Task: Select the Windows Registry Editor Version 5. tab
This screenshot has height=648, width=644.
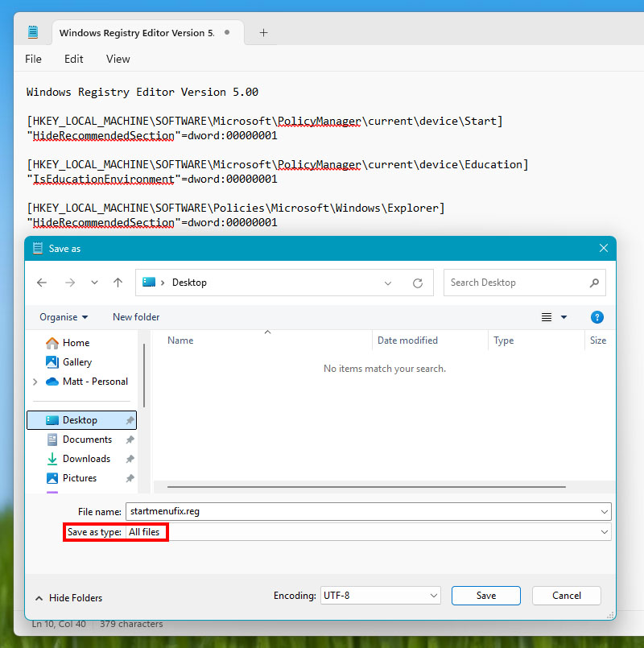Action: (x=148, y=33)
